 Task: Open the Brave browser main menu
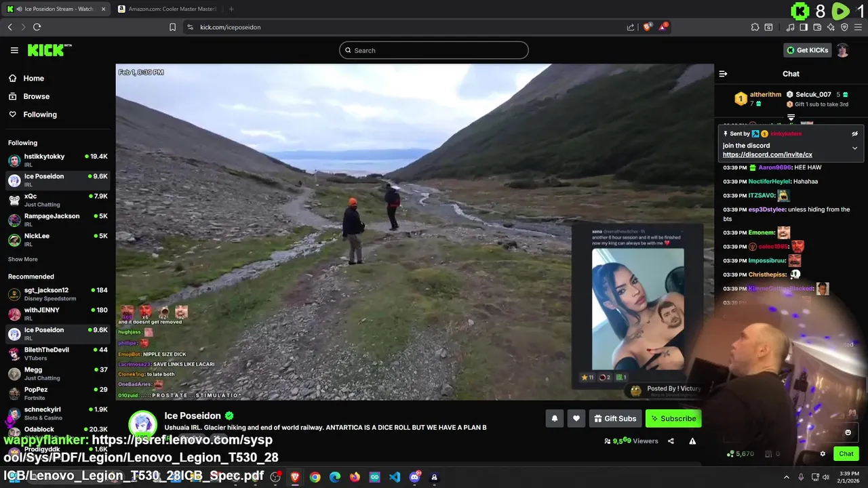(858, 27)
